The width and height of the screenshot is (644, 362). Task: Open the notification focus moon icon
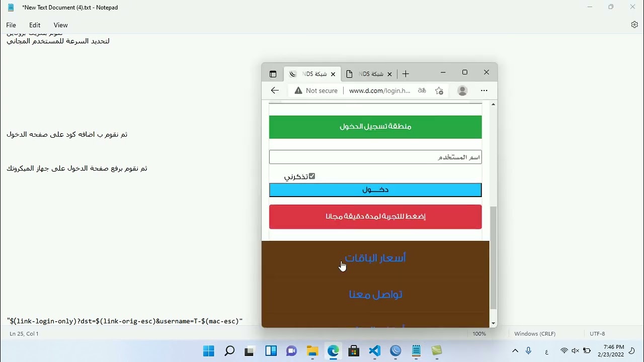pyautogui.click(x=632, y=351)
